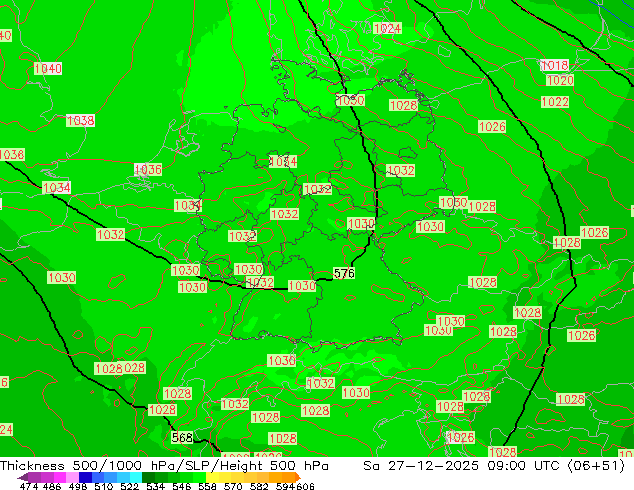Click the legend value 546
The height and width of the screenshot is (490, 634).
(182, 486)
